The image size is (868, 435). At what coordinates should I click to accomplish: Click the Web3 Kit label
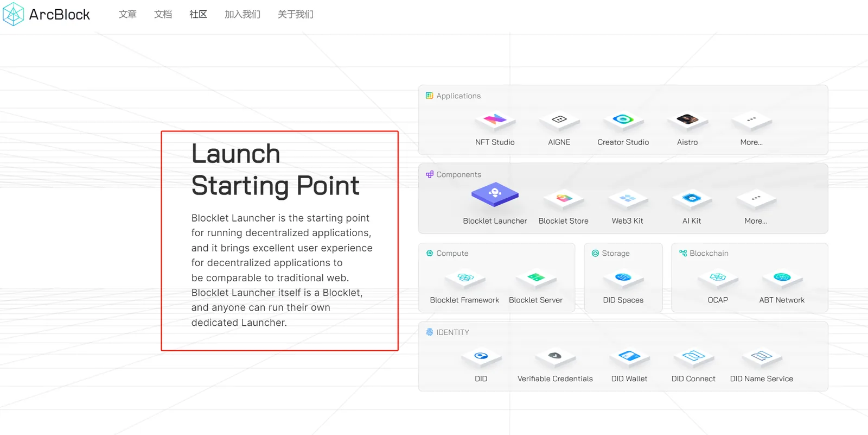[x=628, y=221]
